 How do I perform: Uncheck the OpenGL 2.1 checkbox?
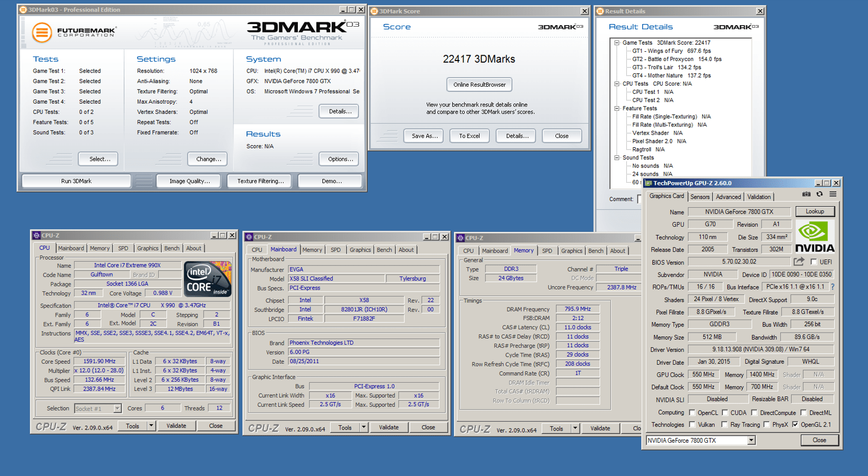tap(795, 425)
